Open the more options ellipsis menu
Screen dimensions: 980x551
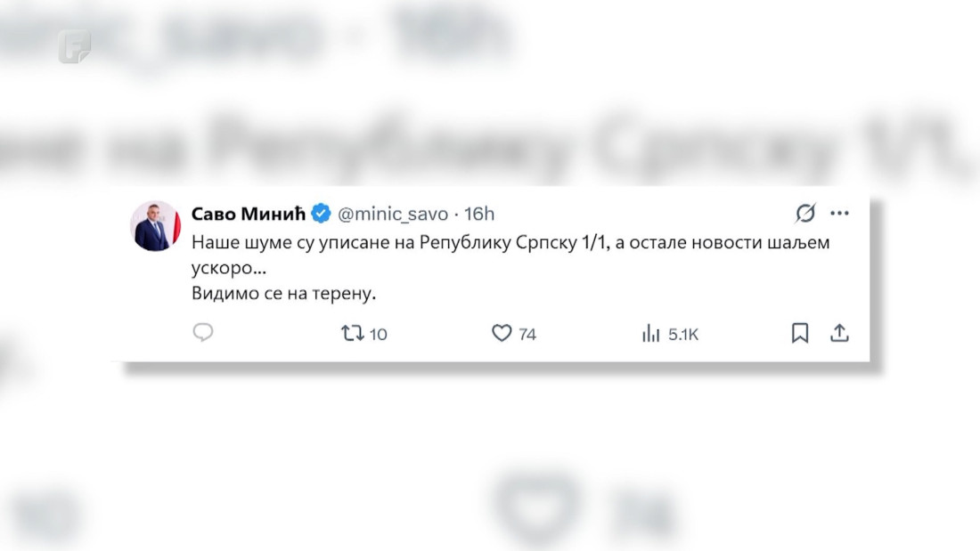pos(838,213)
